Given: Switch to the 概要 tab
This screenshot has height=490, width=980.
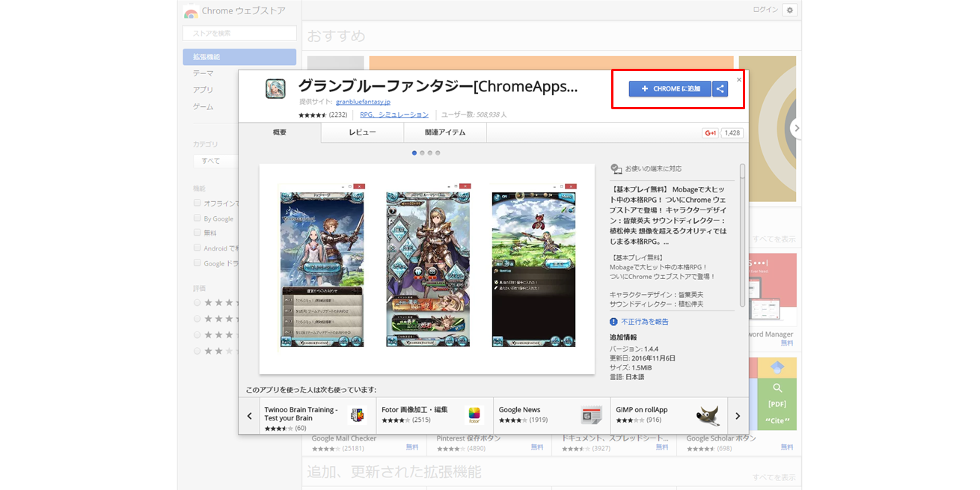Looking at the screenshot, I should (280, 132).
